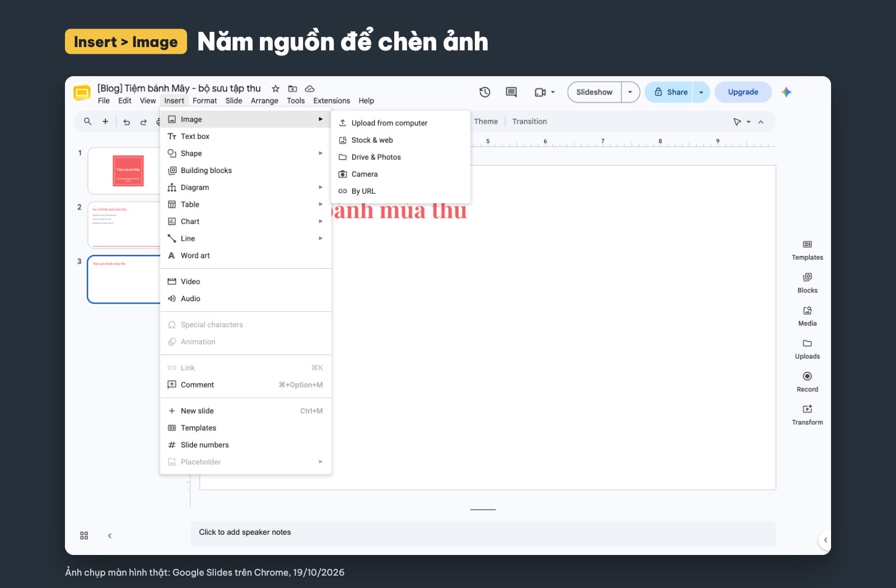Screen dimensions: 896x588
Task: Hide the menus with up chevron
Action: (x=761, y=122)
